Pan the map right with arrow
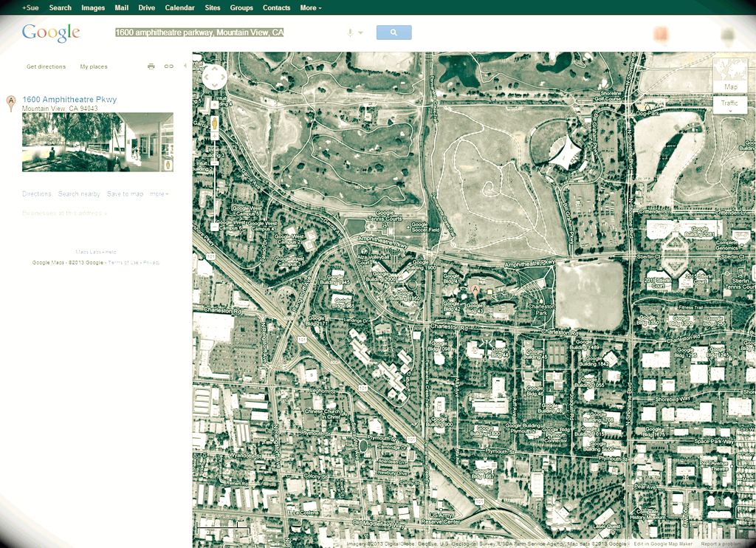Screen dimensions: 756x548 point(223,78)
